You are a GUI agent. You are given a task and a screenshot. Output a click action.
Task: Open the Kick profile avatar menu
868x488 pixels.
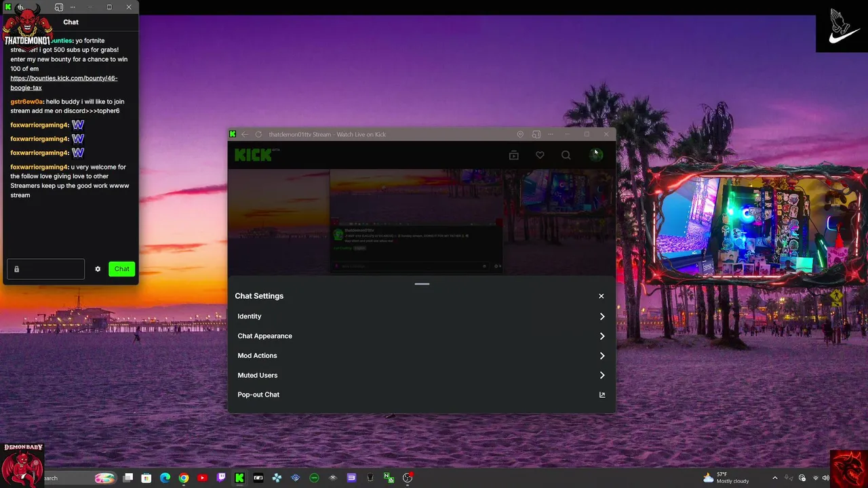596,155
